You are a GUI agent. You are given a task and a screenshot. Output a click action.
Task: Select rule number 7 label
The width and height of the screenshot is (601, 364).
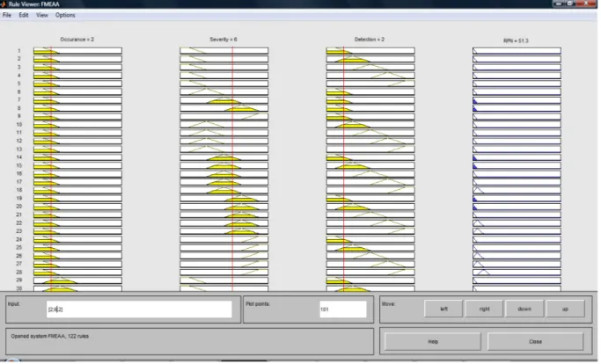18,100
